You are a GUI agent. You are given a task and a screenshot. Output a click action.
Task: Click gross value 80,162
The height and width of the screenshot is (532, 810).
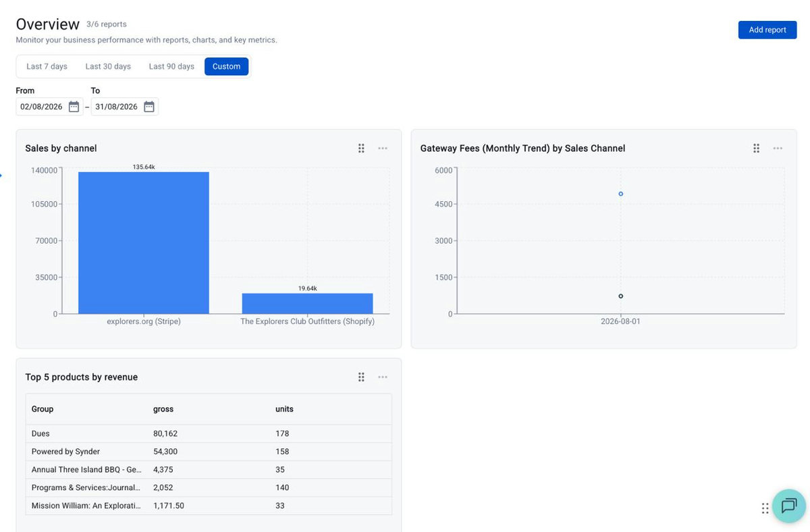(165, 433)
